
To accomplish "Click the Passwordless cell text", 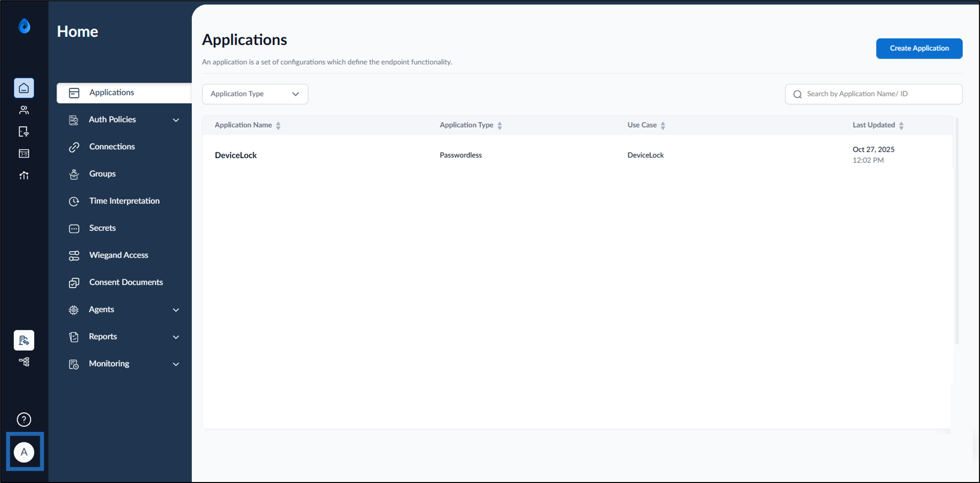I will pyautogui.click(x=461, y=155).
